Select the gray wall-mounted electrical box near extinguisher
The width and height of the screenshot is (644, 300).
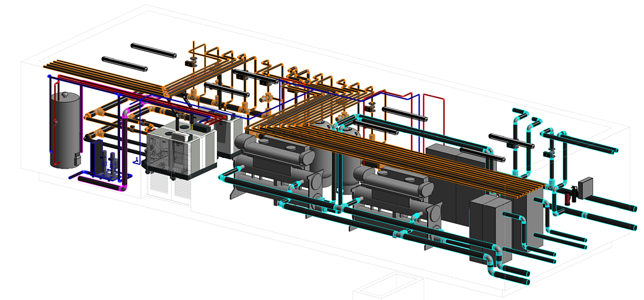tap(586, 188)
